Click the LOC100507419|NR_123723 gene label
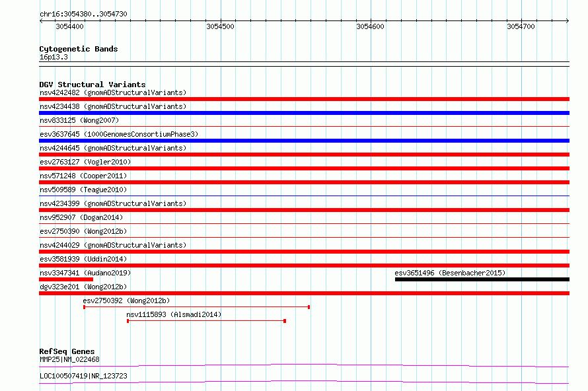588x391 pixels. point(83,376)
